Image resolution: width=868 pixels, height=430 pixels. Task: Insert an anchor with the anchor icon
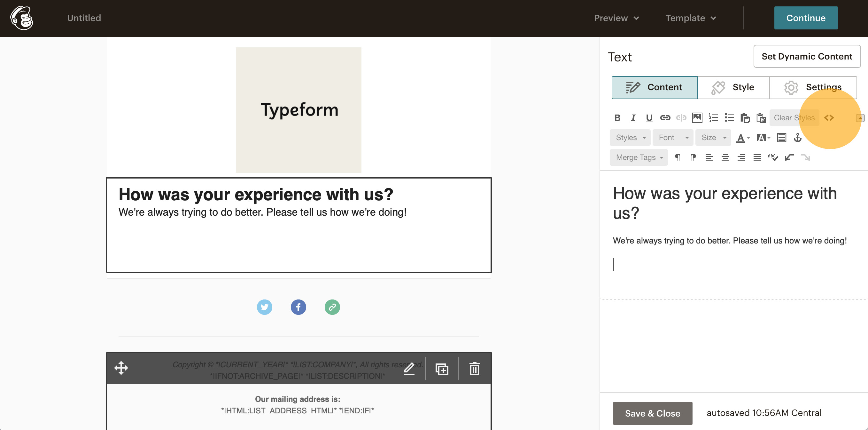[x=797, y=138]
